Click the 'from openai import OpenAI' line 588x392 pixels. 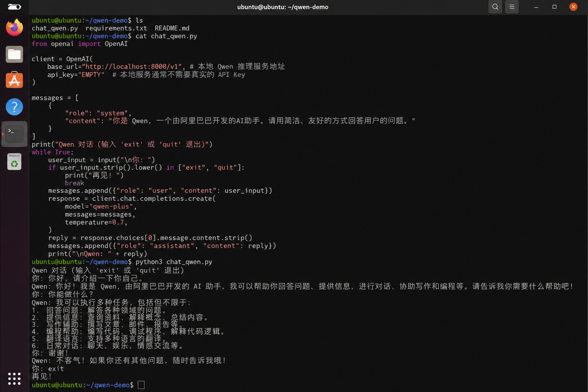click(80, 44)
